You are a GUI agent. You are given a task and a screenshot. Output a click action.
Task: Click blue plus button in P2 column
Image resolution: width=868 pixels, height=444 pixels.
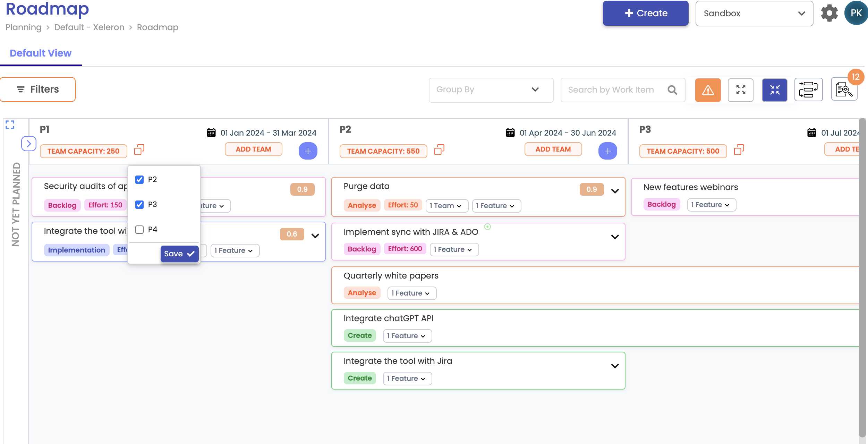607,151
